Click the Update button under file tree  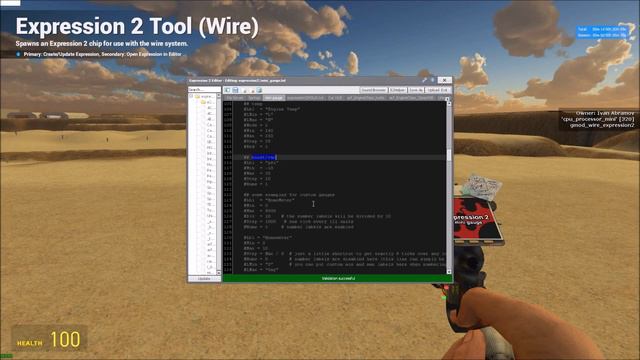click(x=204, y=279)
